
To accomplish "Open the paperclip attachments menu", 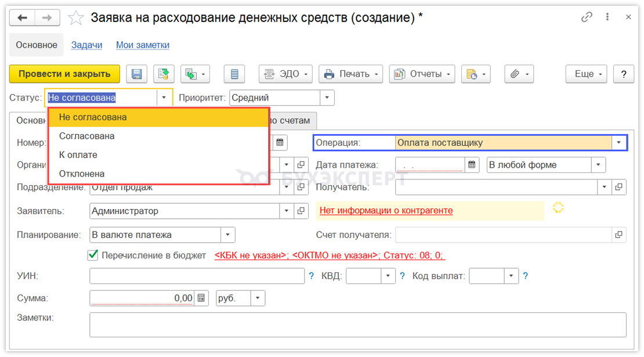I will (519, 74).
